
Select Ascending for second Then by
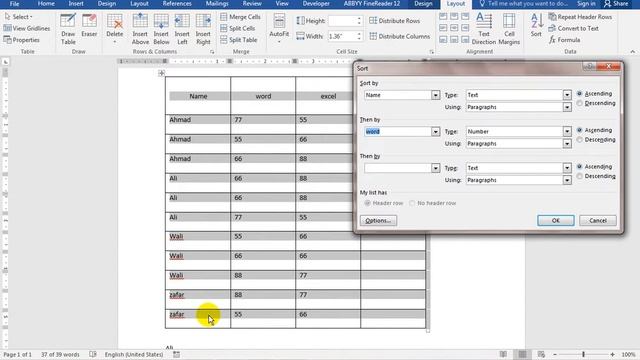click(594, 167)
